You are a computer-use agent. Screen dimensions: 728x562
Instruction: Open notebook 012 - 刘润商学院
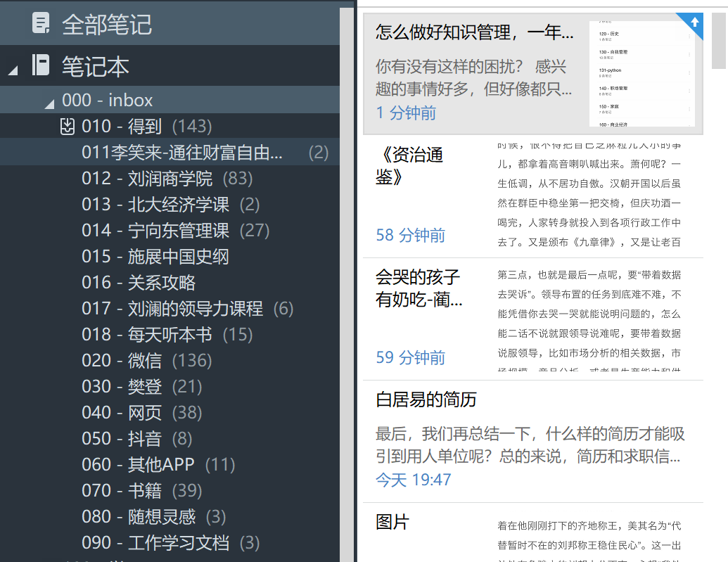point(170,179)
